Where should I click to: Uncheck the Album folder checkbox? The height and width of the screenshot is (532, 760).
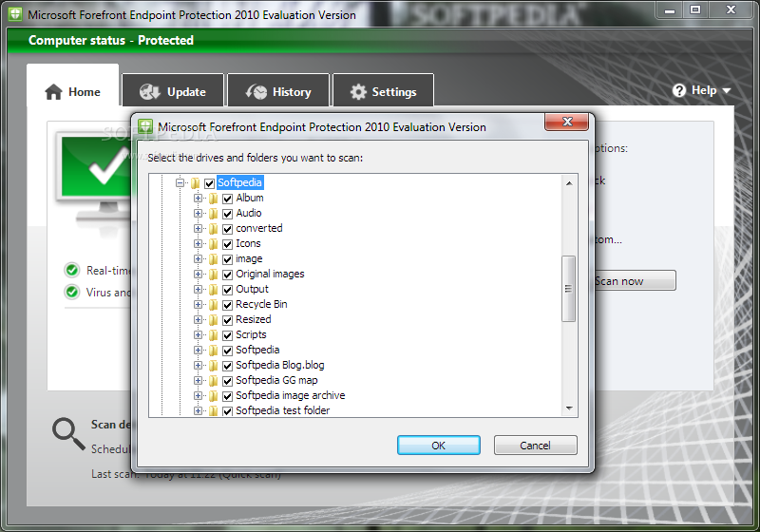[227, 199]
